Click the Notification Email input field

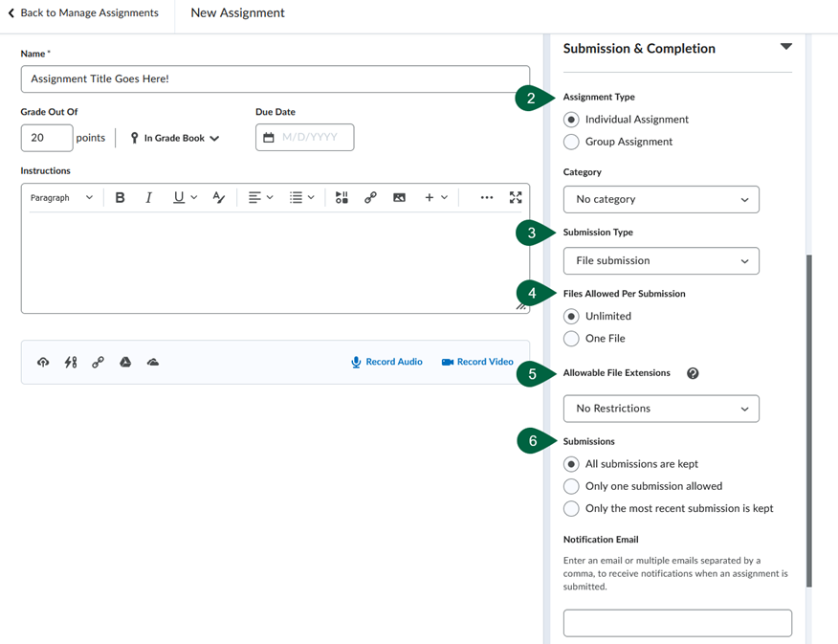point(677,622)
